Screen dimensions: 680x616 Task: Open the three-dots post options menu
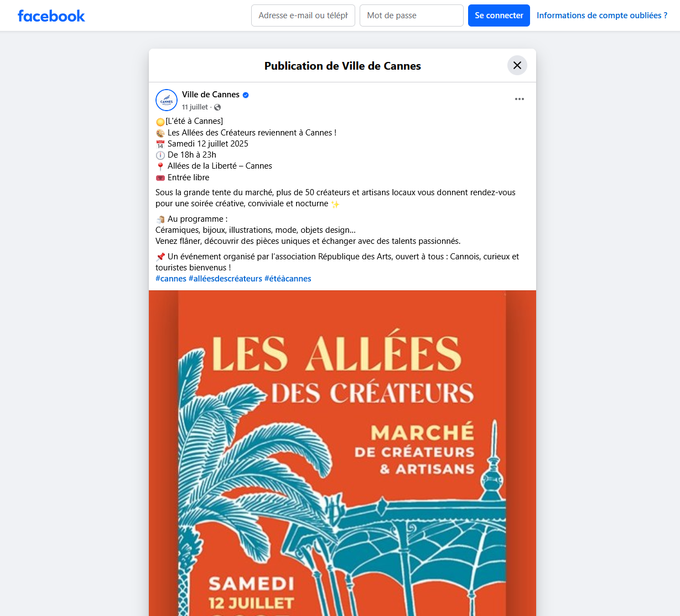point(520,99)
